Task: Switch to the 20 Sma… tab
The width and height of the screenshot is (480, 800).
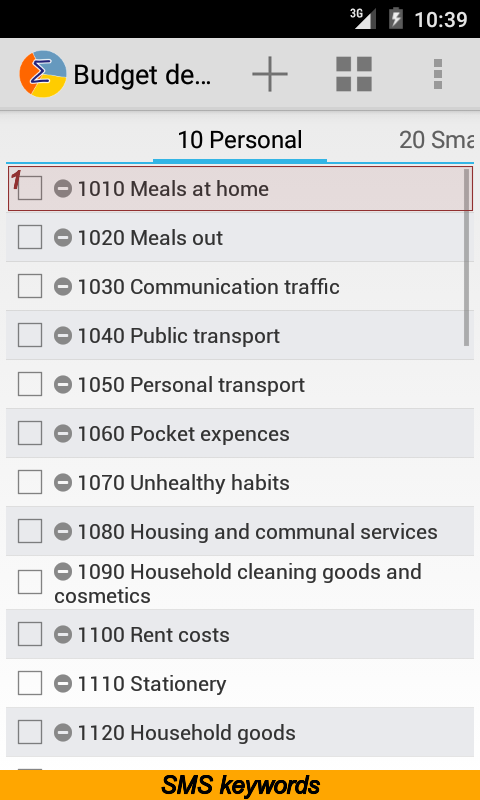Action: point(436,140)
